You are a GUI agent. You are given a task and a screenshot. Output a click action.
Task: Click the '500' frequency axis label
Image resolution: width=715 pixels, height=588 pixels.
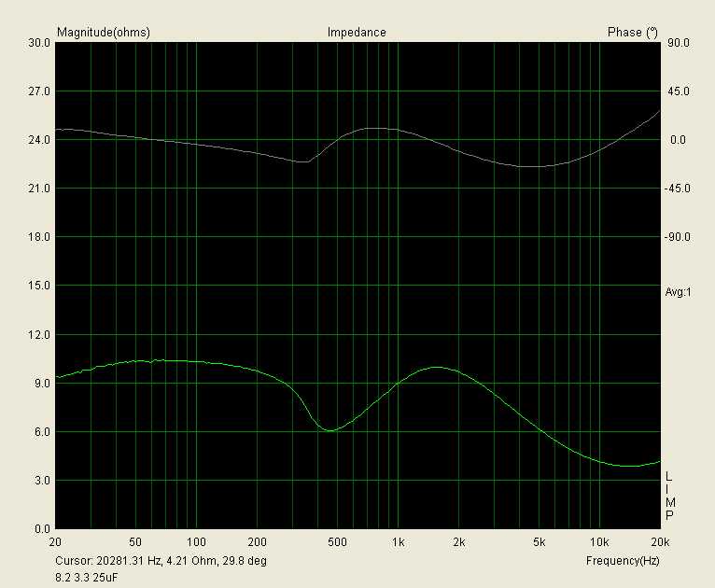pyautogui.click(x=338, y=542)
